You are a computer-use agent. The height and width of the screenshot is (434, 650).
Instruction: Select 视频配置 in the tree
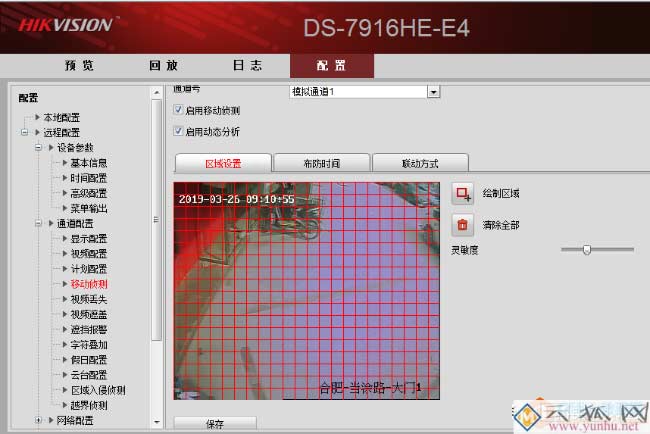(x=89, y=254)
